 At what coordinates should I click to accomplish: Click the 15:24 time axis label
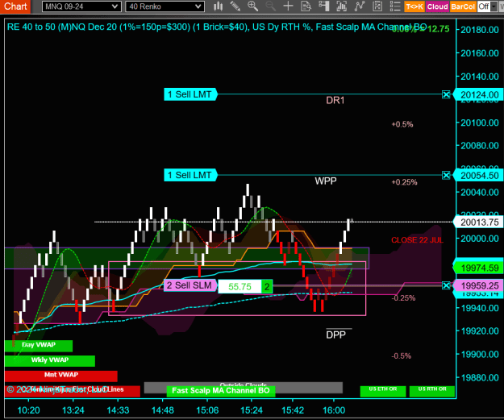pos(252,410)
